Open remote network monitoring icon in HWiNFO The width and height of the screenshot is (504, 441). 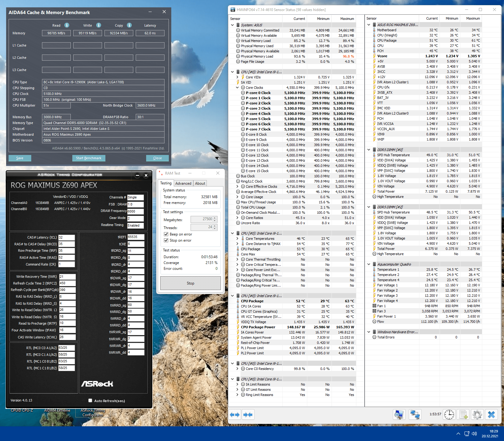(x=415, y=415)
